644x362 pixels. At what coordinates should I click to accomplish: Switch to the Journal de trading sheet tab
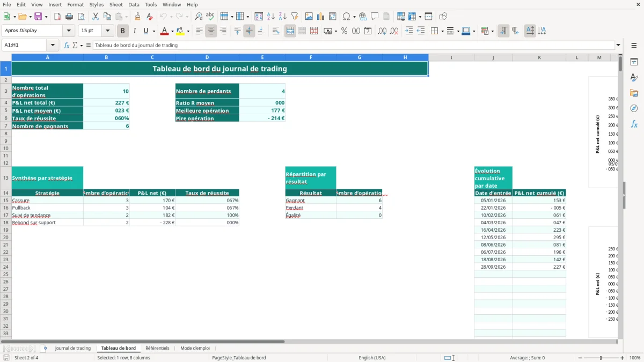point(72,349)
